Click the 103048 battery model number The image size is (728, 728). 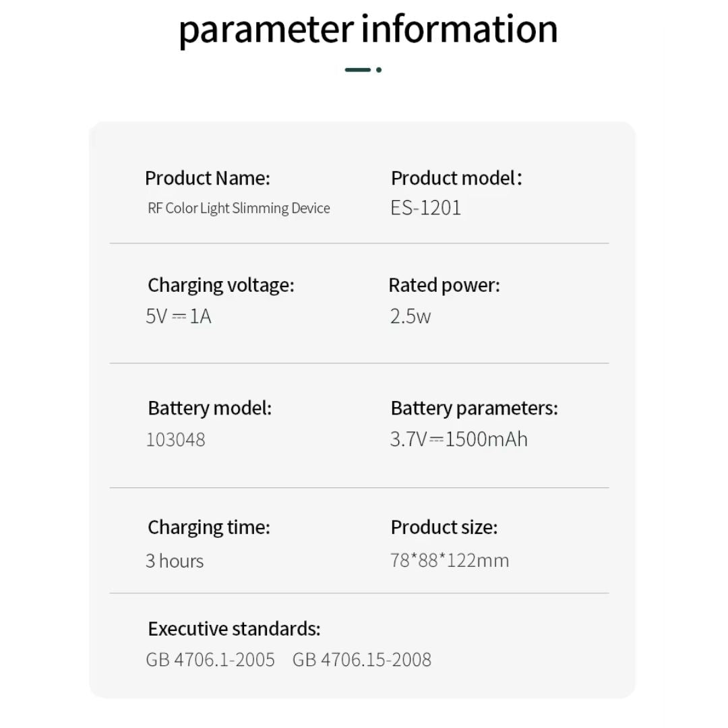pos(175,439)
